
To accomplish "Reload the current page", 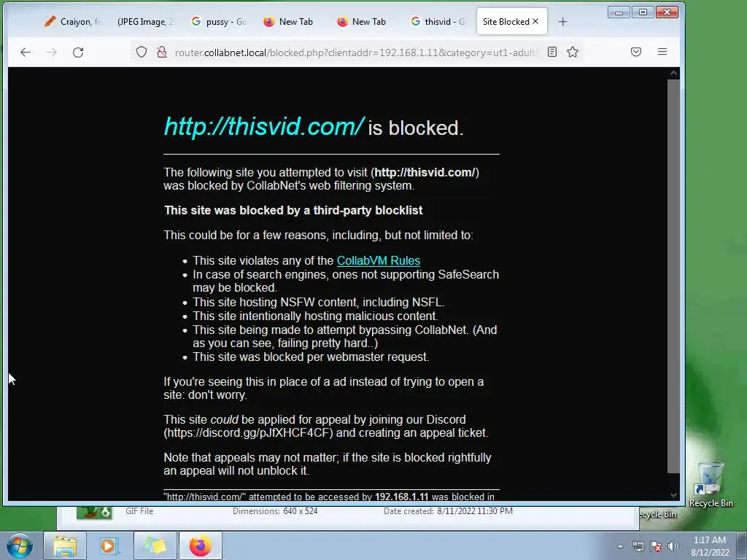I will (78, 52).
